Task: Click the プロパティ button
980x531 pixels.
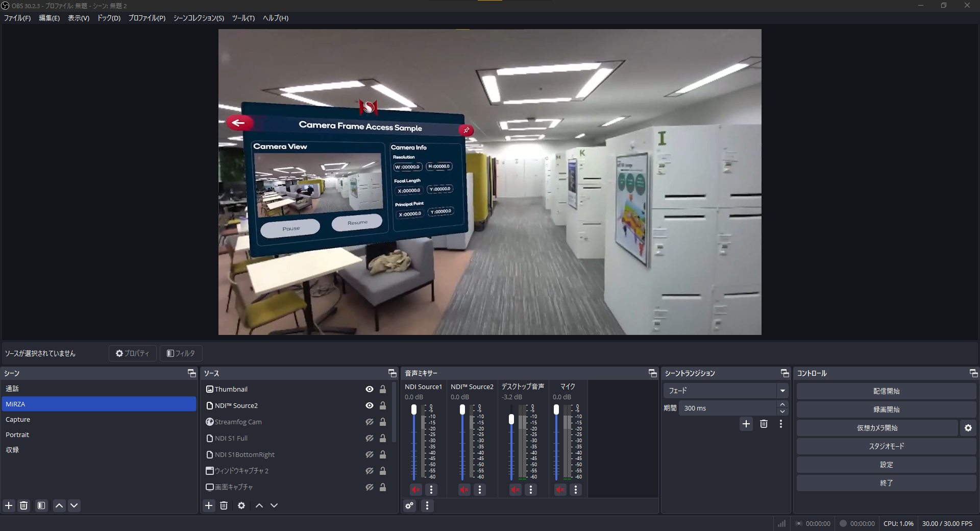Action: pos(133,353)
